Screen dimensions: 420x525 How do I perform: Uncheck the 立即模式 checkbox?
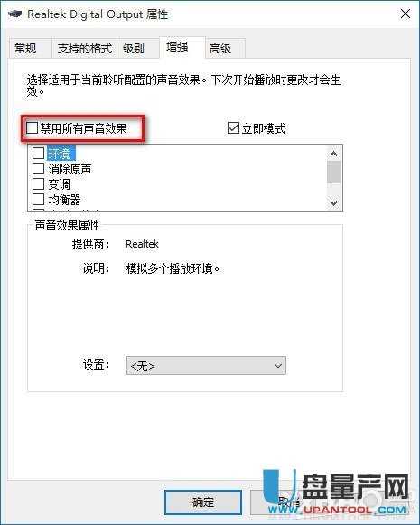(x=233, y=128)
